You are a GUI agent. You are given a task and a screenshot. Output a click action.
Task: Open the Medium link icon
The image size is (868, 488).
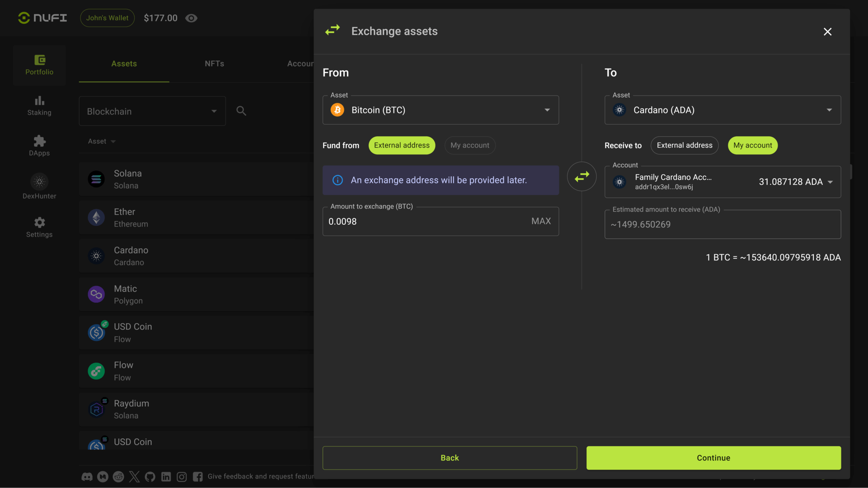[103, 477]
